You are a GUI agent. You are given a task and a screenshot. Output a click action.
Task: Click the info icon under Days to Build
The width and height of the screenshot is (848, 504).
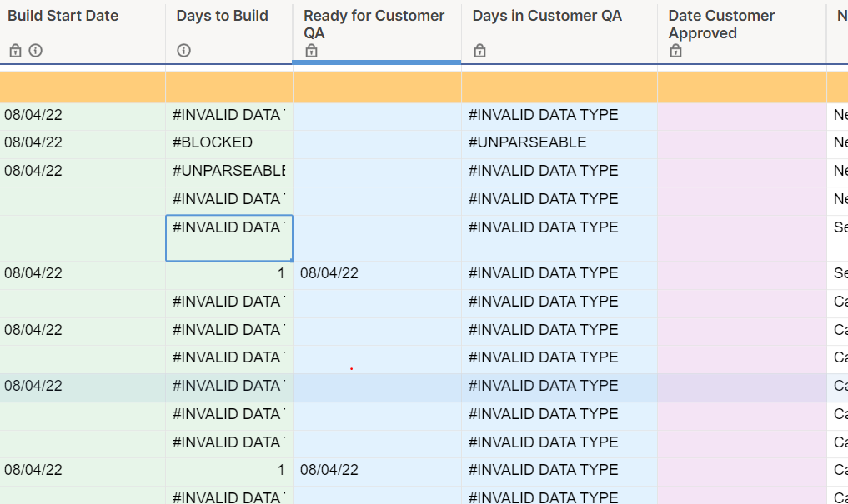point(183,50)
